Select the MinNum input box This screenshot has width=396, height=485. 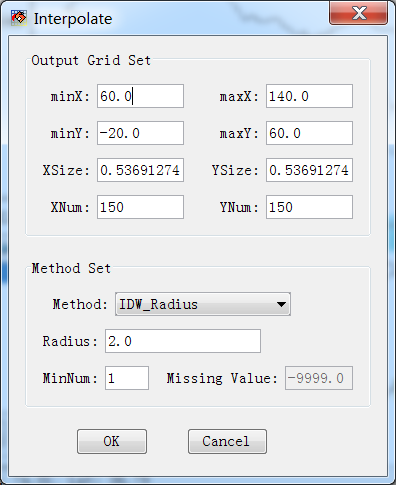click(127, 378)
